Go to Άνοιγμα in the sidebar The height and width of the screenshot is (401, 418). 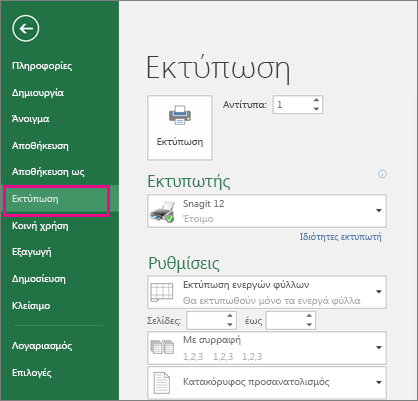(30, 119)
